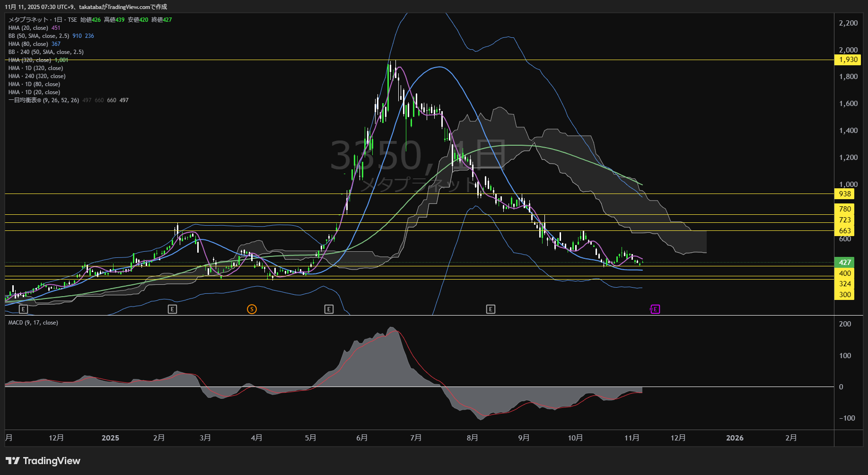
Task: Click the TradingView logo
Action: (x=43, y=461)
